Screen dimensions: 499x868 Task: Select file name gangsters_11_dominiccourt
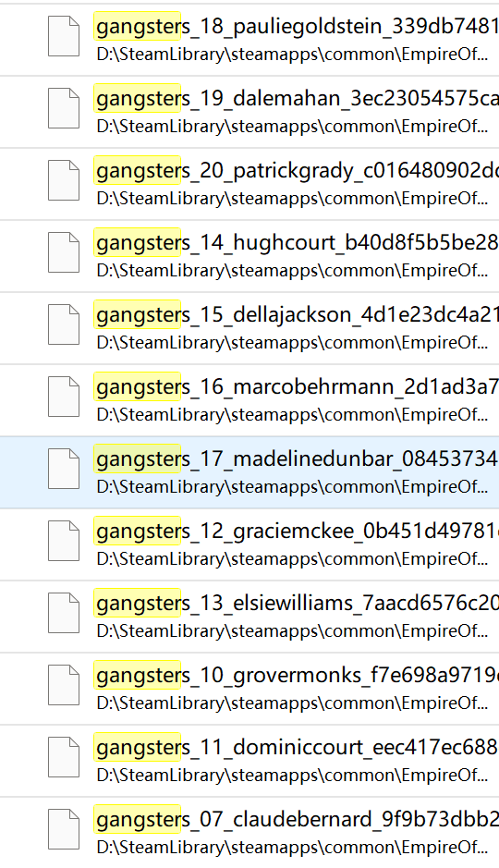pyautogui.click(x=297, y=748)
